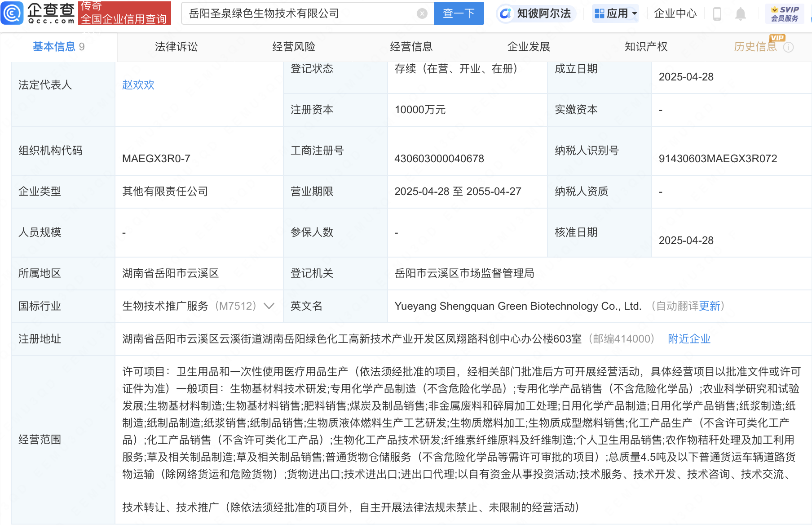The width and height of the screenshot is (812, 525).
Task: Select the English name Yueyang Shengquan text
Action: tap(518, 306)
